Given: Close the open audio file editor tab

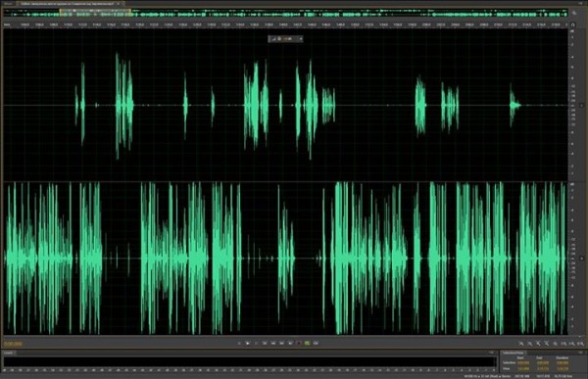Looking at the screenshot, I should [119, 3].
